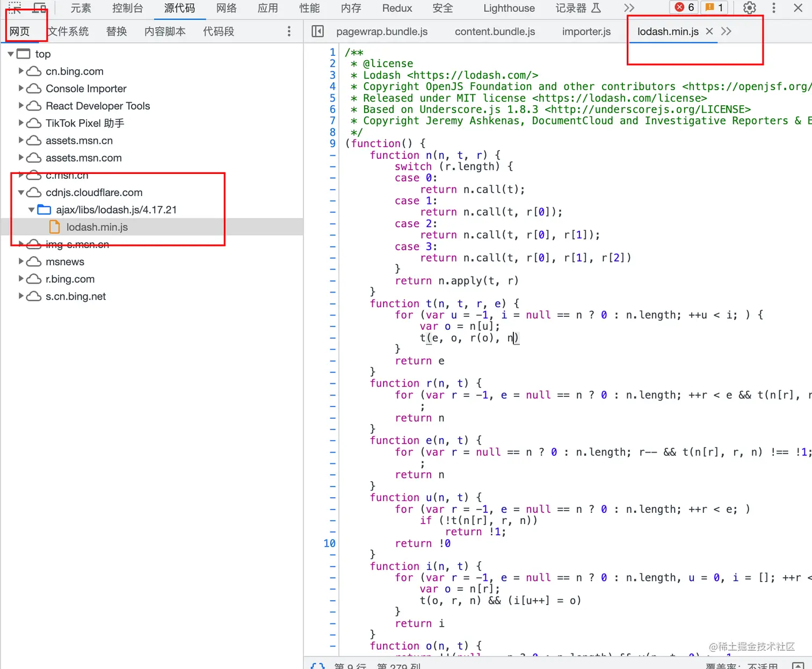Expand the s.cn.bing.net tree node
This screenshot has height=669, width=812.
click(x=21, y=296)
